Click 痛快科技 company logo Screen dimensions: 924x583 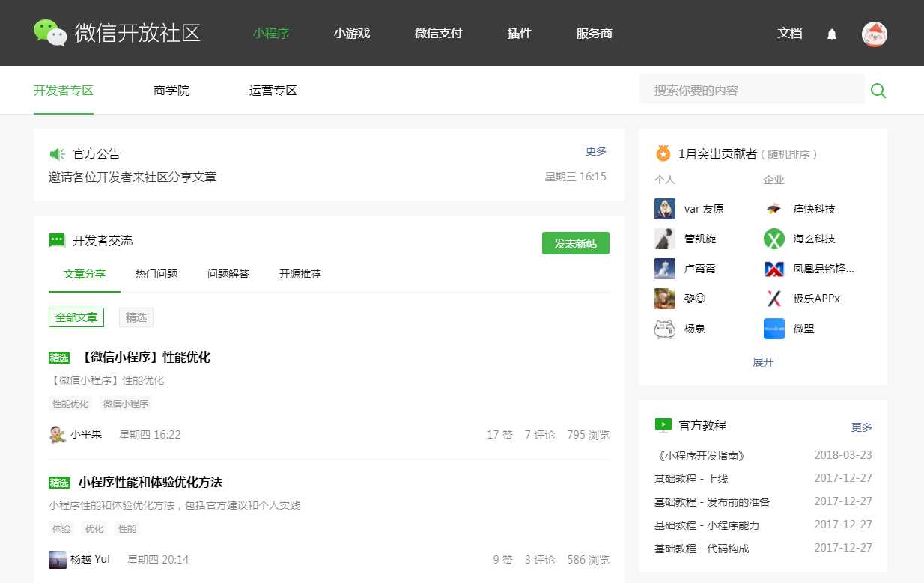pos(774,209)
